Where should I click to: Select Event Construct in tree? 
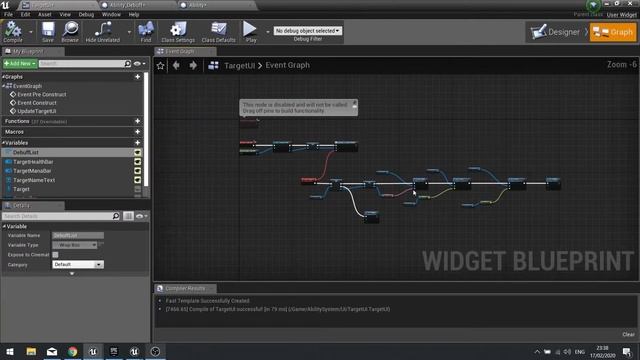click(37, 103)
